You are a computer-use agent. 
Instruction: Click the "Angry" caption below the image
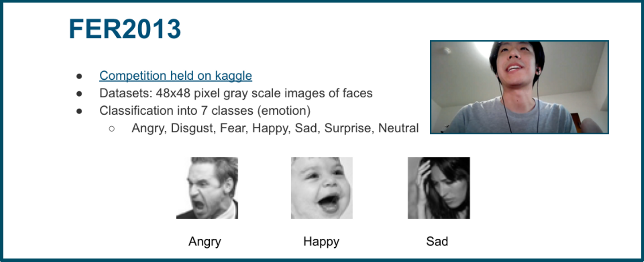[205, 241]
